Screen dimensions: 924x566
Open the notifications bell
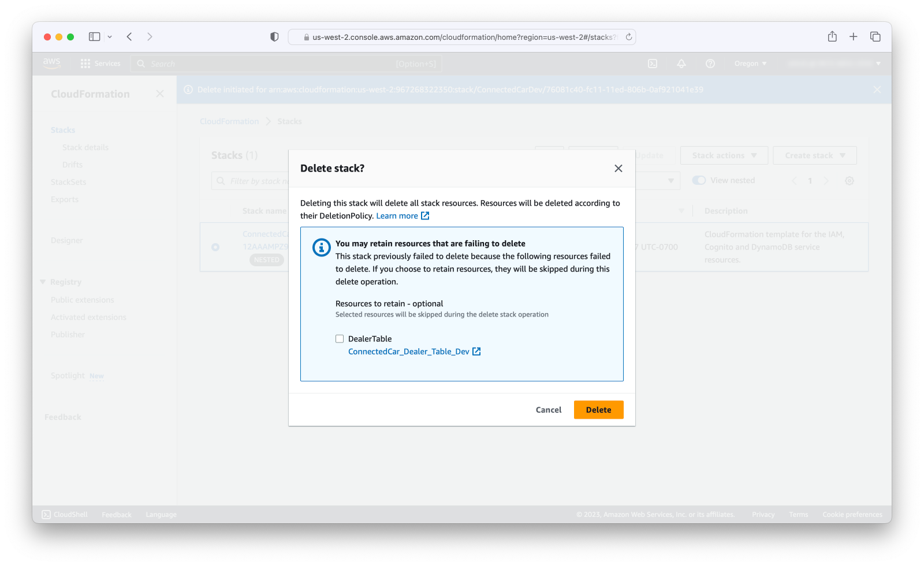pos(681,64)
